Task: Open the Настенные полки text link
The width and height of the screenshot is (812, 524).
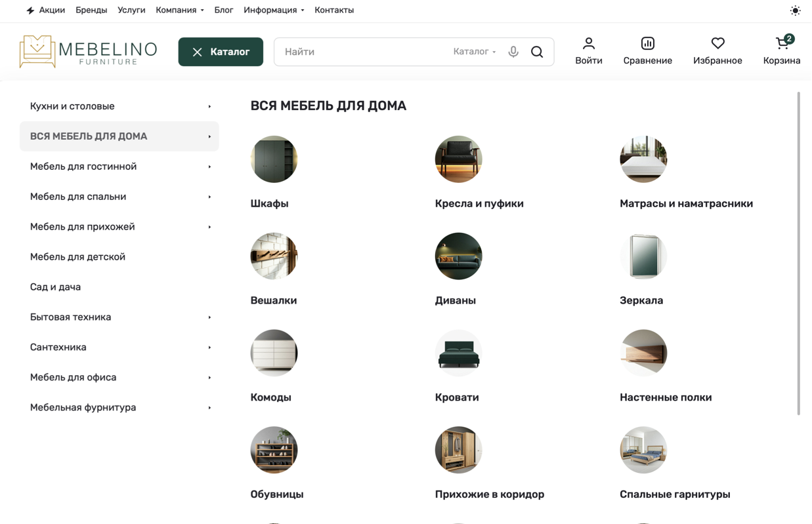Action: (x=666, y=398)
